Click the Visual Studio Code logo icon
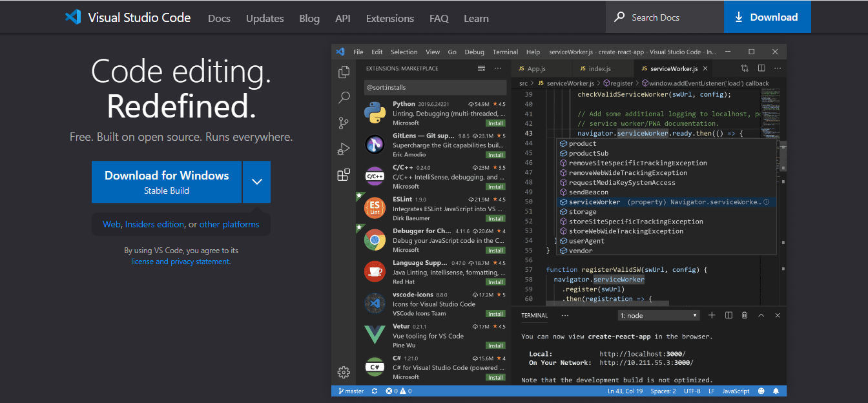868x403 pixels. click(73, 17)
